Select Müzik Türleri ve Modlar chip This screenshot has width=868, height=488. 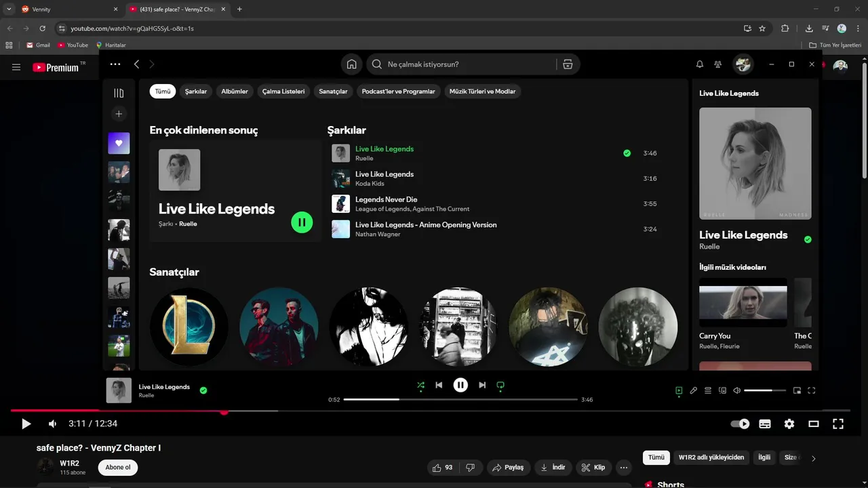pos(483,91)
